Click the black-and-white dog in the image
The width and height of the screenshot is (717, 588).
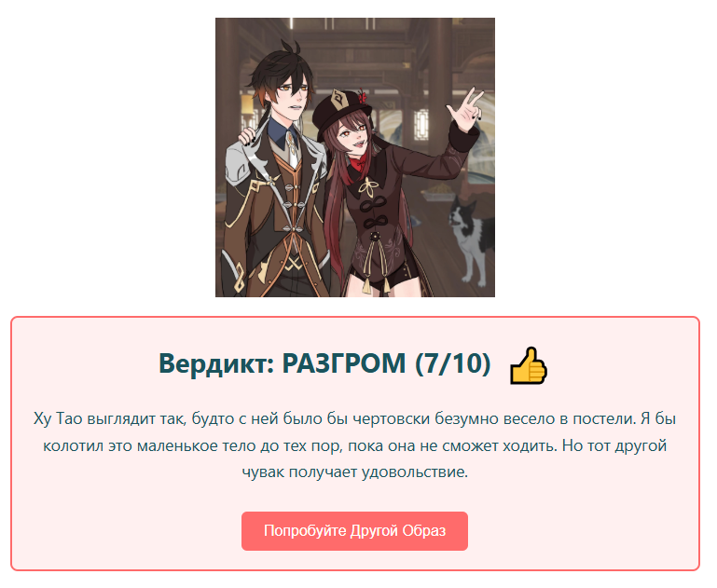(471, 239)
